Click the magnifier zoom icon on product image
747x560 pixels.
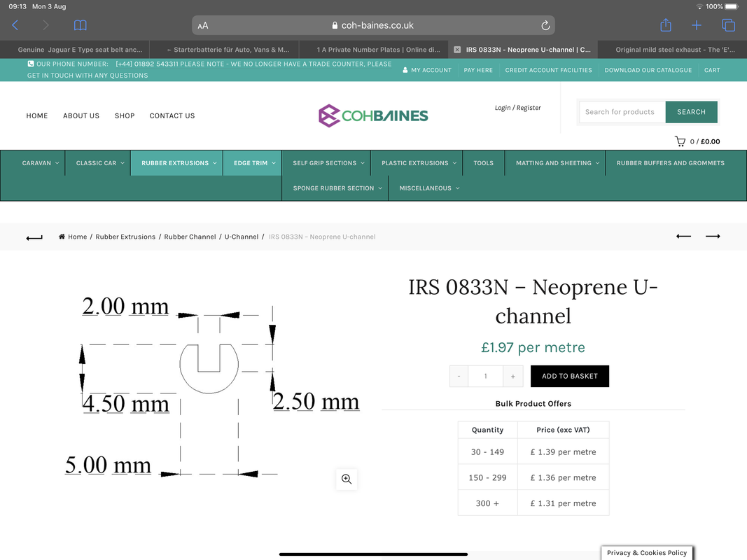point(347,479)
